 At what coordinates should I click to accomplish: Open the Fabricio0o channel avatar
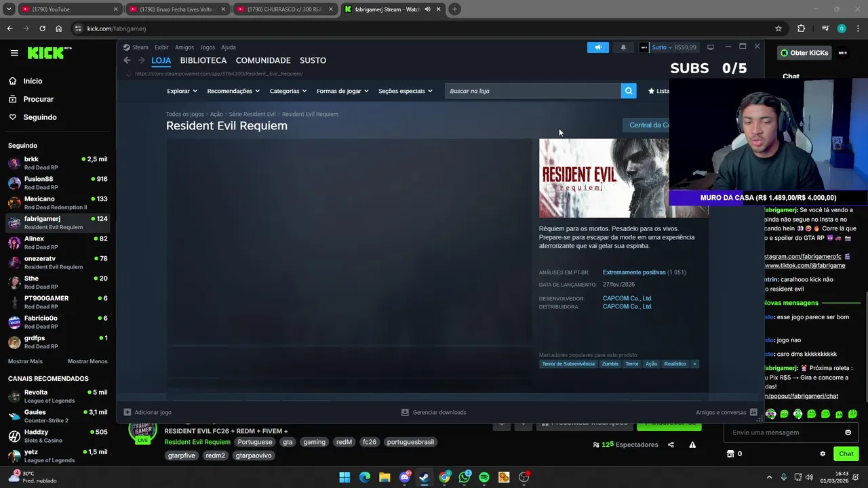pyautogui.click(x=14, y=322)
